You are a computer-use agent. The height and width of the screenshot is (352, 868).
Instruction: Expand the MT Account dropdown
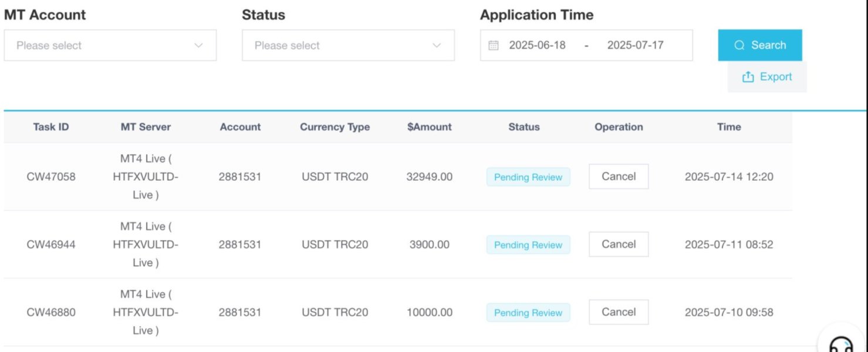(x=110, y=46)
